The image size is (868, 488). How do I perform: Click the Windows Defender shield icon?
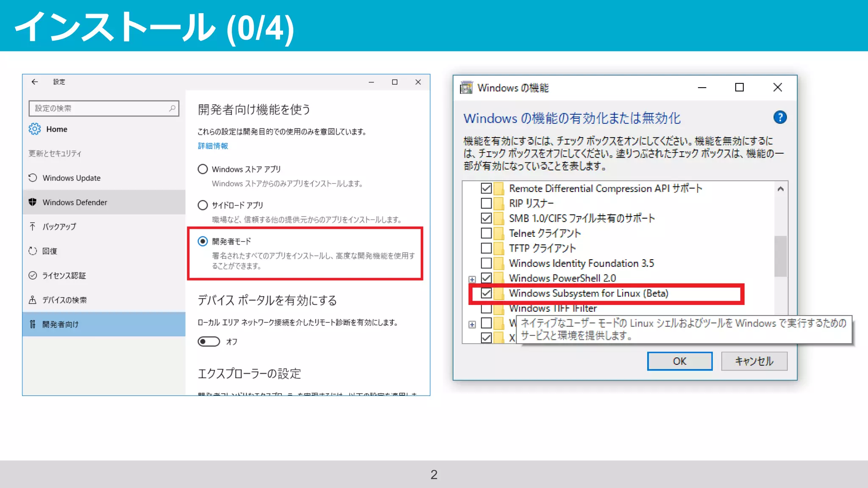tap(33, 202)
